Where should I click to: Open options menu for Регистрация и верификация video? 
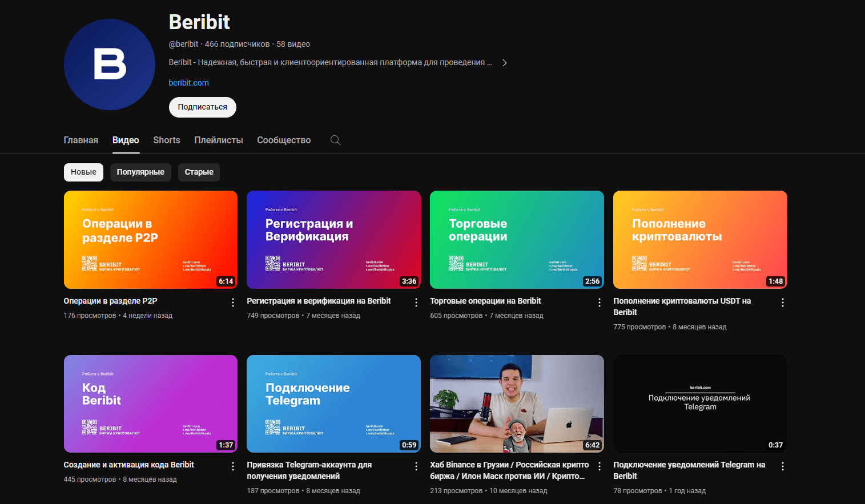(416, 303)
